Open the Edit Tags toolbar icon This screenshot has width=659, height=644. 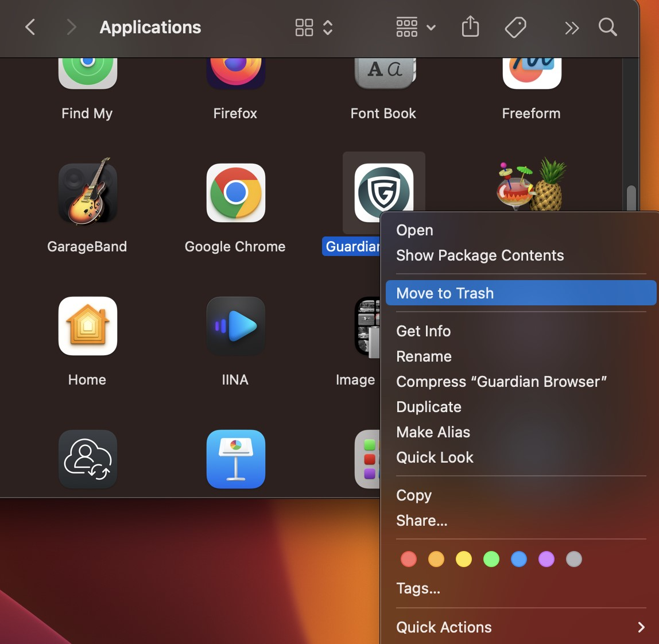pyautogui.click(x=515, y=28)
